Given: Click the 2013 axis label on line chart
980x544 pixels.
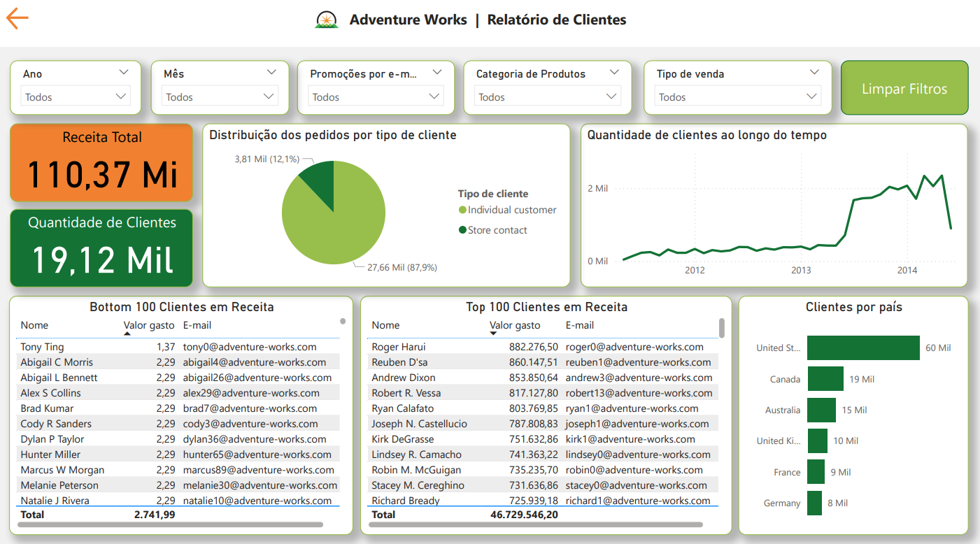Looking at the screenshot, I should 801,270.
